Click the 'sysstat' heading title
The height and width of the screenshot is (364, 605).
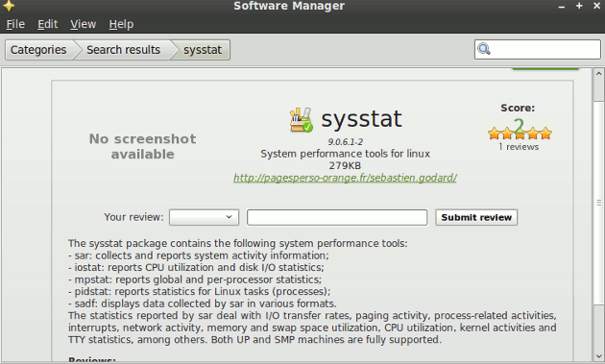coord(361,118)
